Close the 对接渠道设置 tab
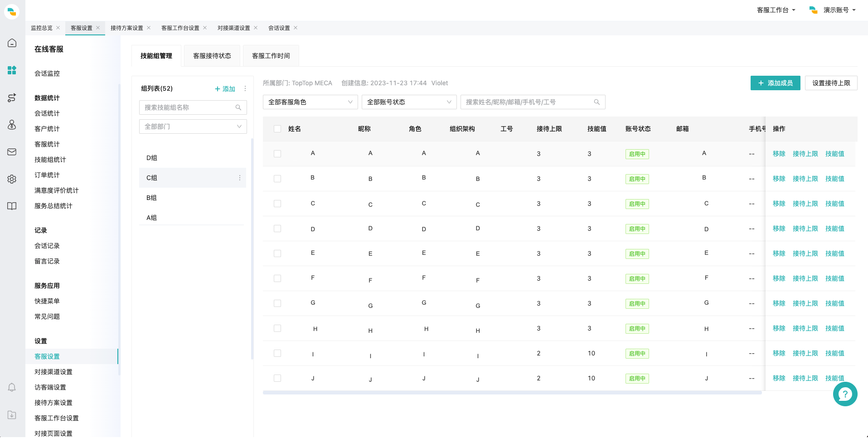This screenshot has height=438, width=868. click(x=256, y=28)
